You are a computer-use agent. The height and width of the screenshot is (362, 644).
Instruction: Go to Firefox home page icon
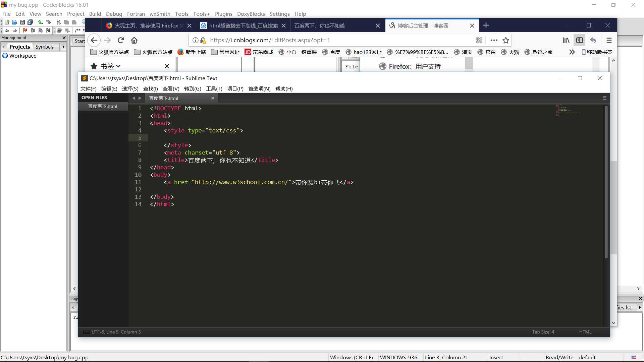pyautogui.click(x=134, y=40)
